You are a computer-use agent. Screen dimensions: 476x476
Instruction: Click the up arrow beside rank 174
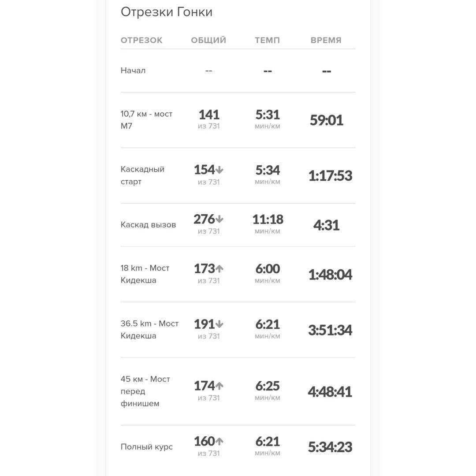[x=219, y=386]
